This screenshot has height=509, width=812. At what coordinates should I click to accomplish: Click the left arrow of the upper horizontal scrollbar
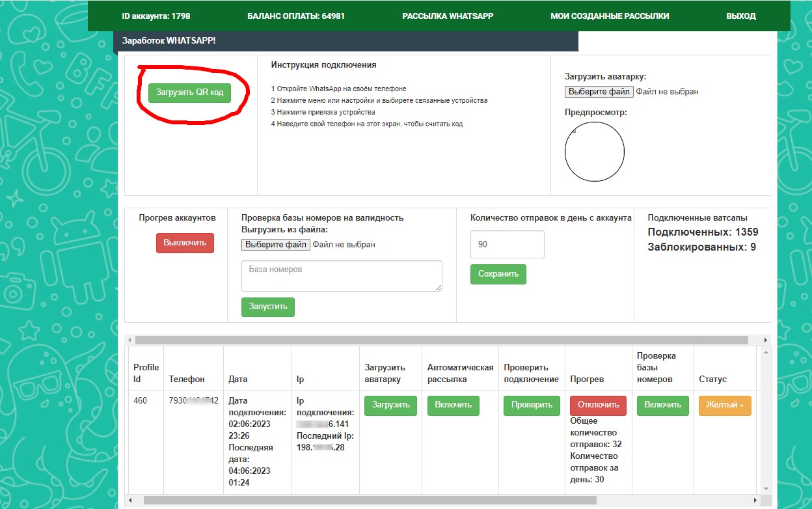129,340
